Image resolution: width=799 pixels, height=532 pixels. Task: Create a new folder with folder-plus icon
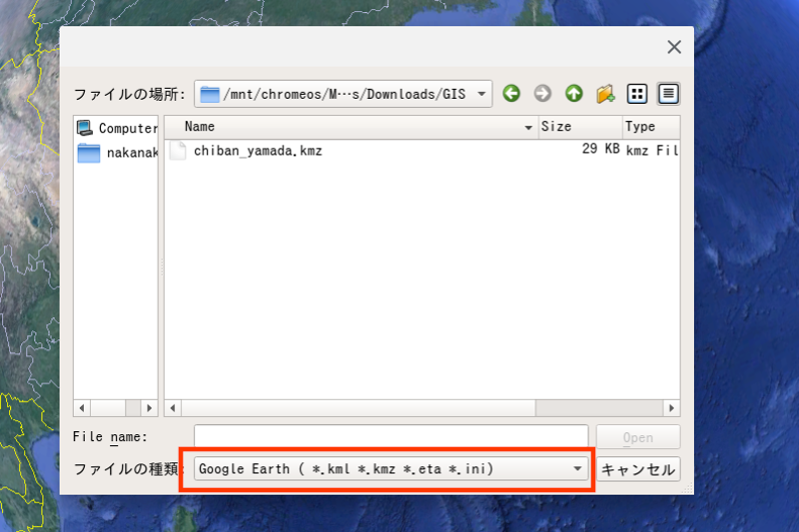click(x=605, y=94)
